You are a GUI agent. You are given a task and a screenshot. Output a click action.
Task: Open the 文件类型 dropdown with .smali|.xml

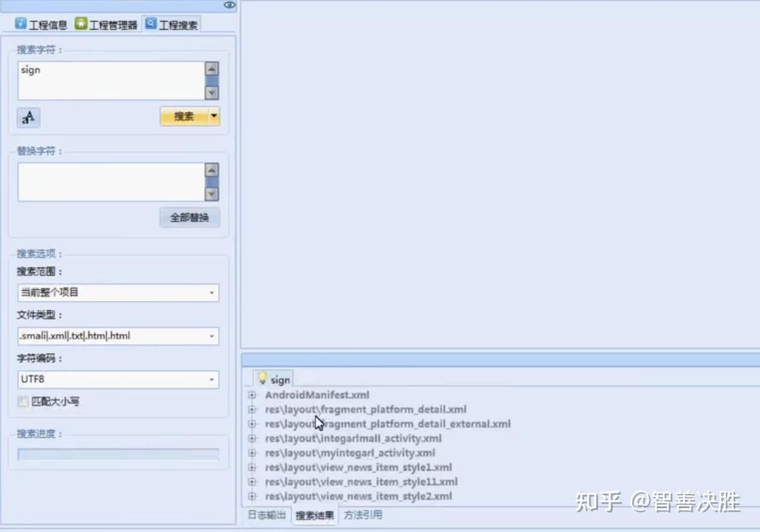tap(118, 336)
